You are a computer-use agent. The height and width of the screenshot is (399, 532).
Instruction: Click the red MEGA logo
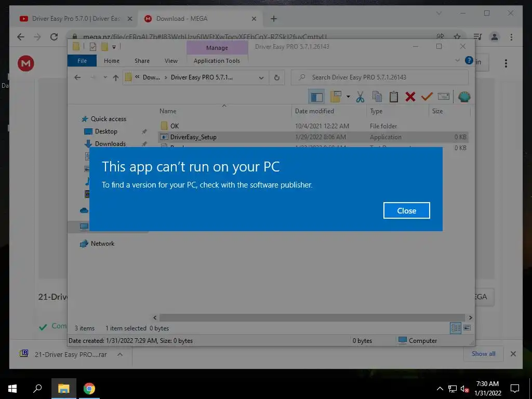[26, 63]
